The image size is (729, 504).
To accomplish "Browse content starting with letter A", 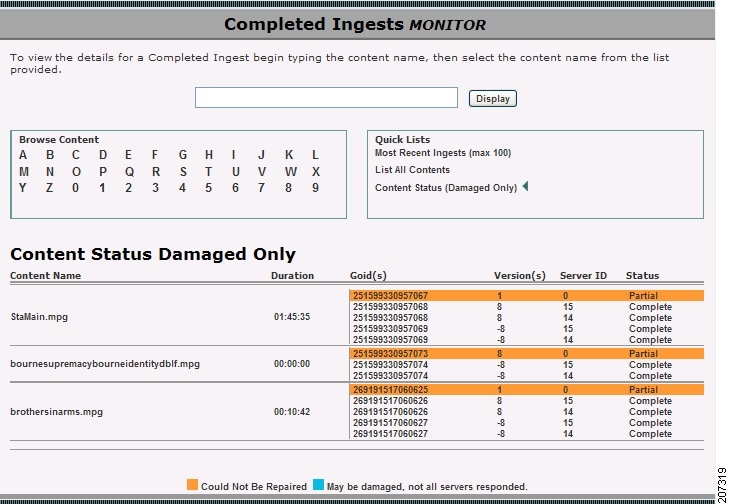I will point(23,155).
